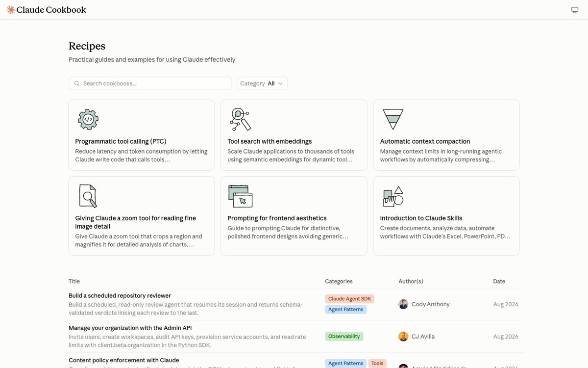Click the browser windows icon for frontend aesthetics

coord(240,196)
